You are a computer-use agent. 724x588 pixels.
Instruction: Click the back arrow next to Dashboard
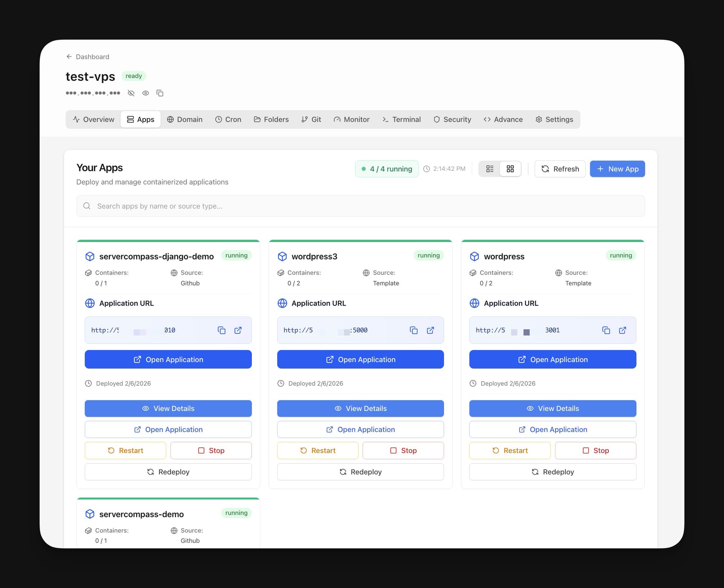tap(69, 56)
